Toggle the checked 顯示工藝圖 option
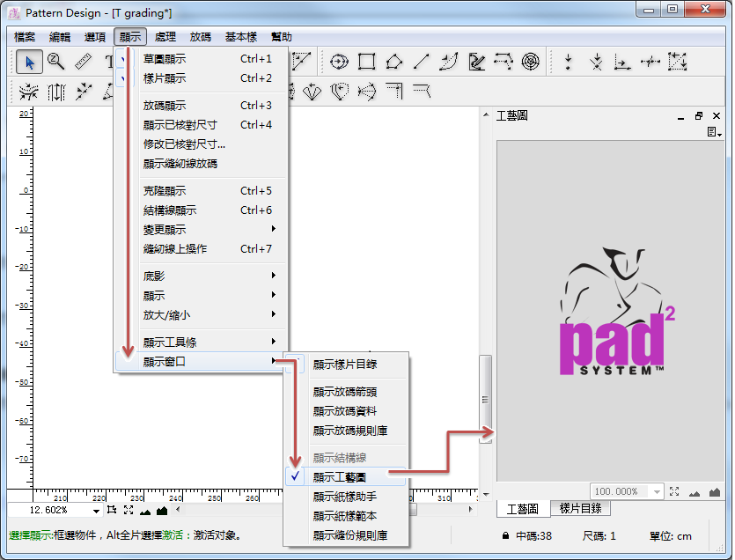The image size is (735, 560). [x=339, y=477]
